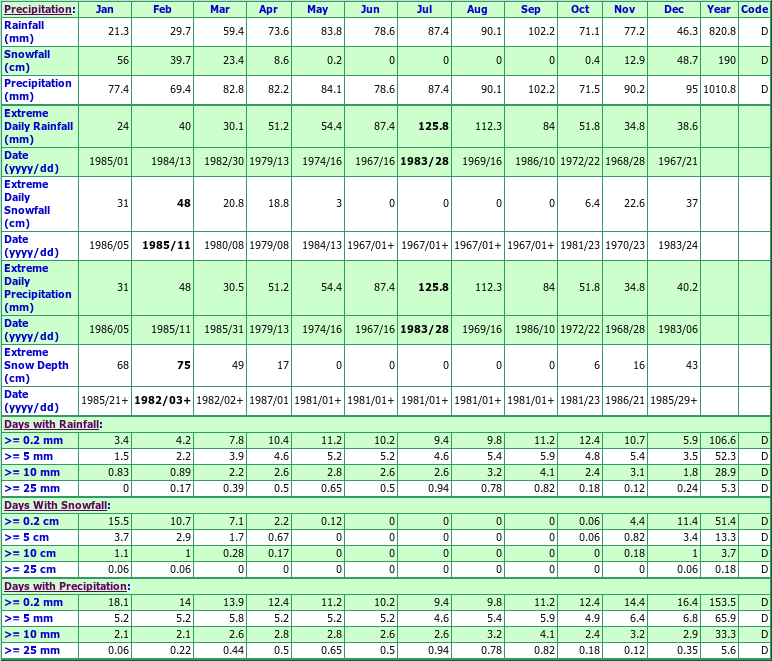Image resolution: width=772 pixels, height=661 pixels.
Task: Click the Dec column header
Action: pyautogui.click(x=674, y=9)
